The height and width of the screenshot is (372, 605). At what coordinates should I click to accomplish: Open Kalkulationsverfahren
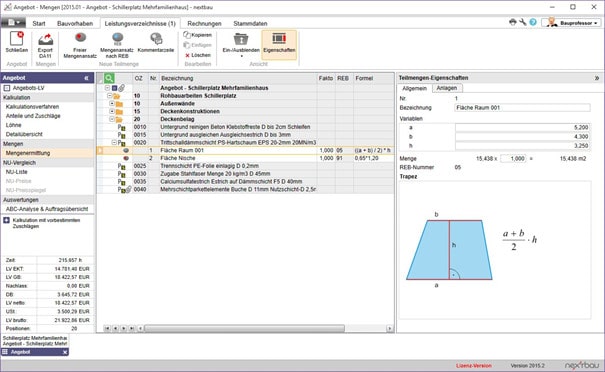click(x=32, y=107)
